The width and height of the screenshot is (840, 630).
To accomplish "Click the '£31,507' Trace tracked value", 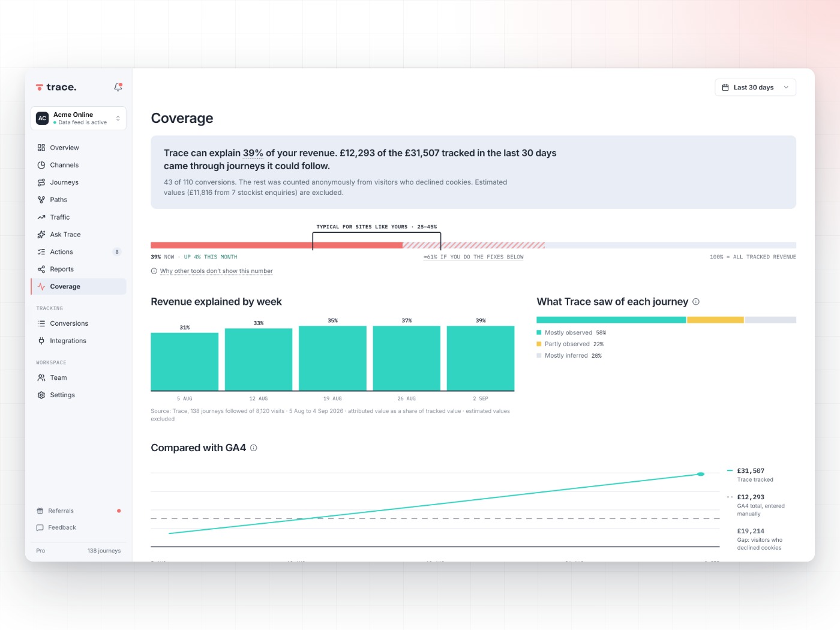I will 751,471.
